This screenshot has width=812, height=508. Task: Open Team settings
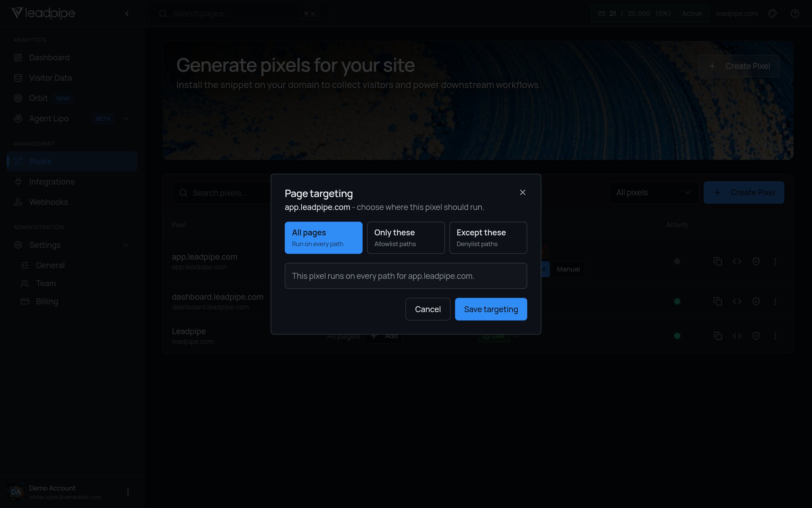coord(75,283)
